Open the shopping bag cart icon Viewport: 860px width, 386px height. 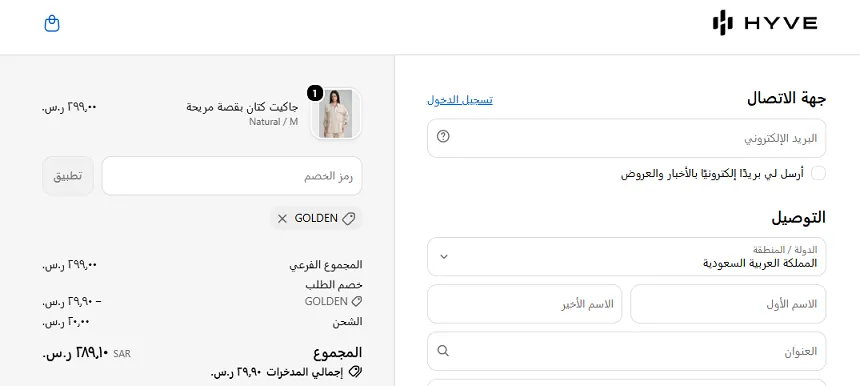click(x=52, y=24)
